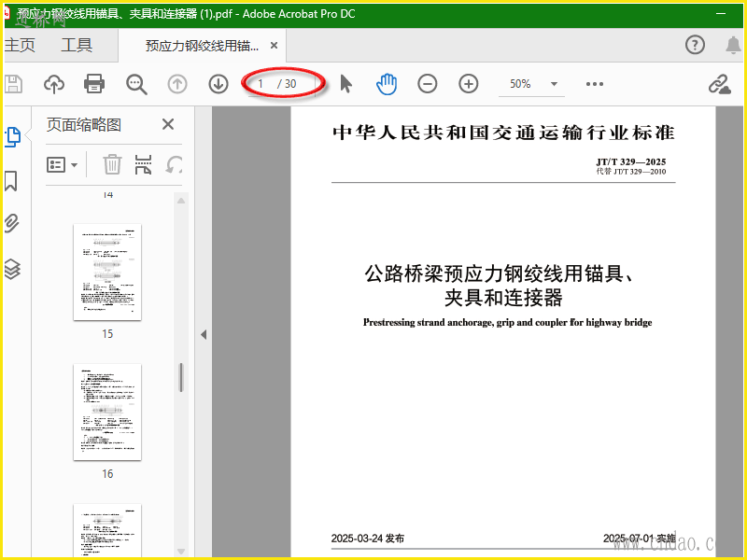The image size is (747, 560).
Task: Click the JT/T 329—2025 standard number
Action: [x=631, y=161]
